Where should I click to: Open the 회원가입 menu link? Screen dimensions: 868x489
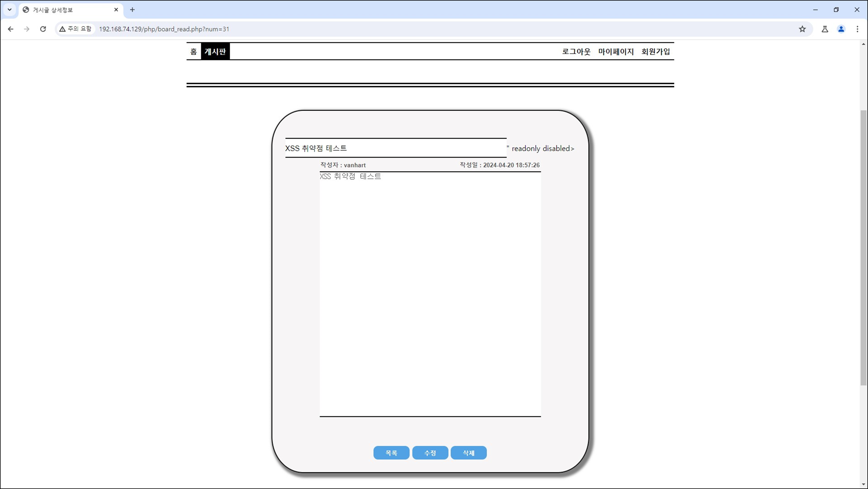656,51
